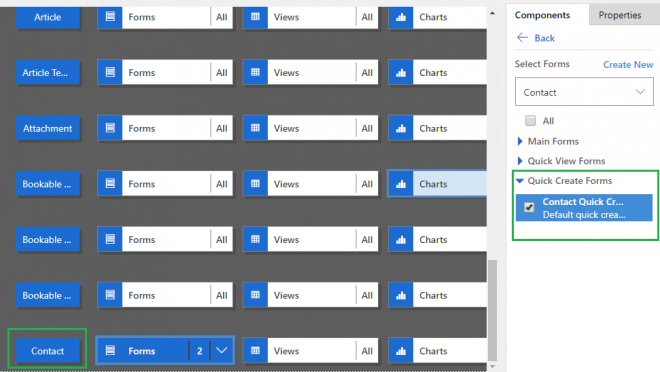
Task: Expand the Contact Forms chevron dropdown
Action: click(x=221, y=350)
